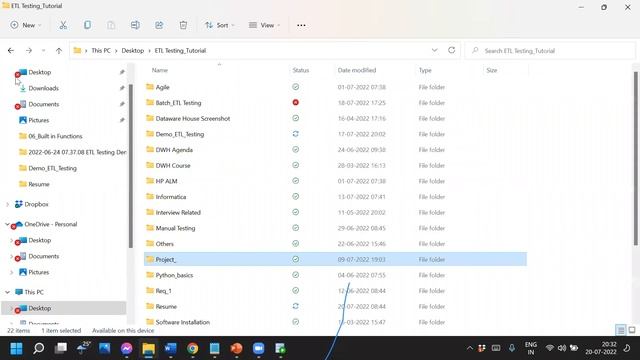Click the Copy icon in toolbar

[87, 25]
